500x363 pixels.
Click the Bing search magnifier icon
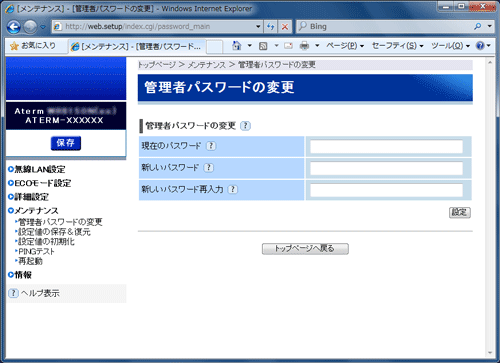(478, 26)
